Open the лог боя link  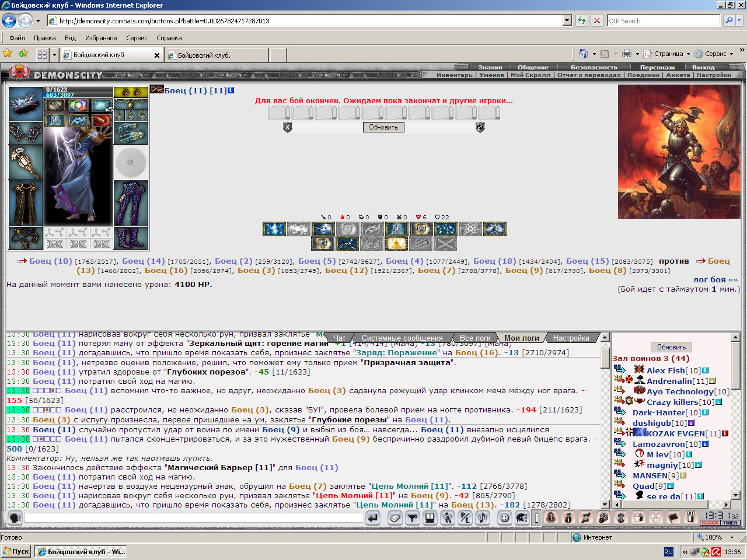715,279
